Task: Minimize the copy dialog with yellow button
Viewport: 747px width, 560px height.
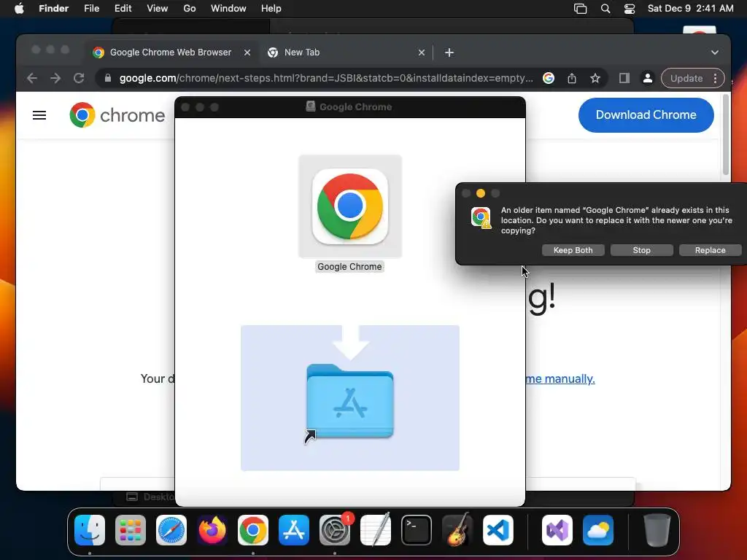Action: [x=481, y=193]
